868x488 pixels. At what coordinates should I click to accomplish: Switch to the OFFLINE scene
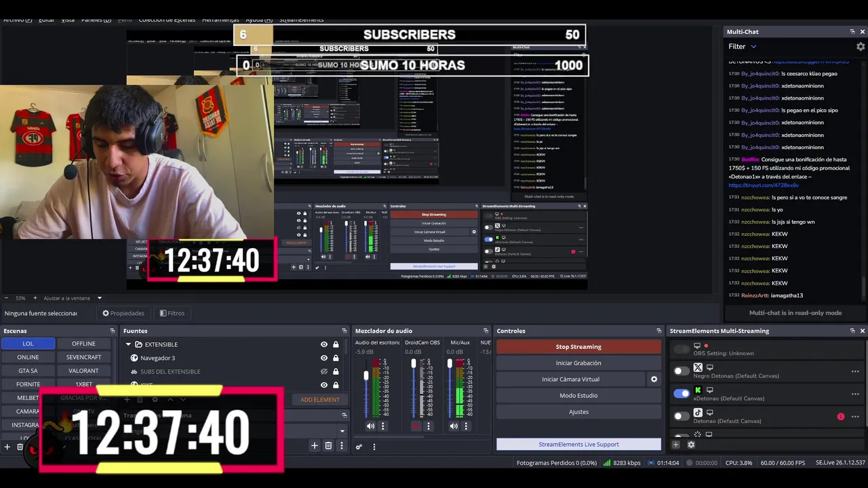(x=83, y=344)
